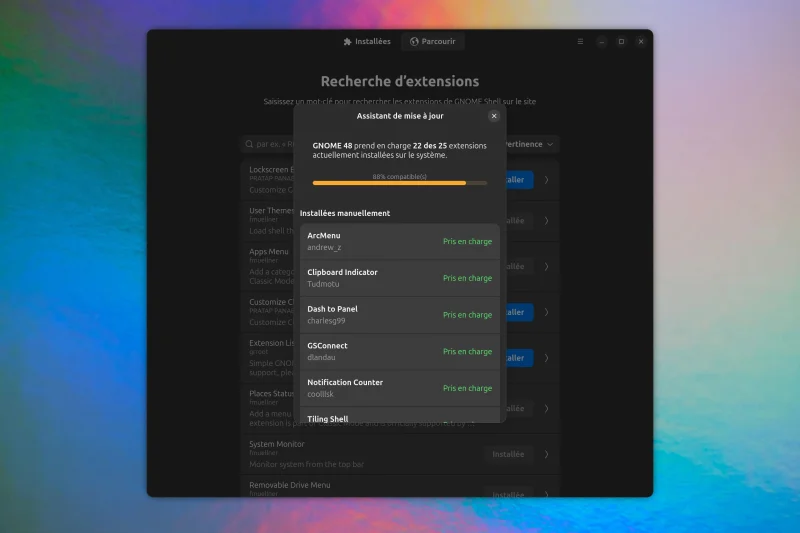
Task: Click Pris en charge status for ArcMenu
Action: (x=467, y=241)
